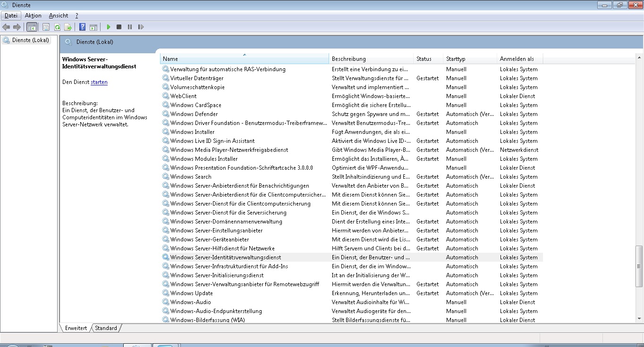Viewport: 644px width, 347px height.
Task: Click the Back arrow in the toolbar
Action: (6, 27)
